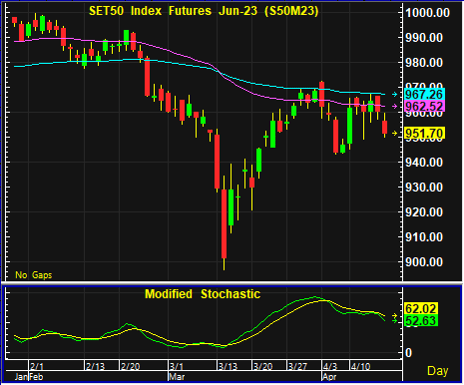Click the 3/20 date axis marker
The height and width of the screenshot is (385, 464).
pyautogui.click(x=263, y=366)
